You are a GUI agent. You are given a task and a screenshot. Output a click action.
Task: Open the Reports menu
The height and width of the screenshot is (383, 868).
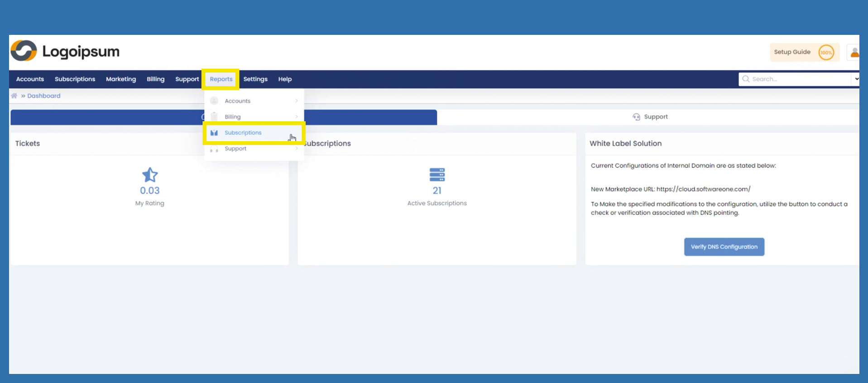point(221,79)
